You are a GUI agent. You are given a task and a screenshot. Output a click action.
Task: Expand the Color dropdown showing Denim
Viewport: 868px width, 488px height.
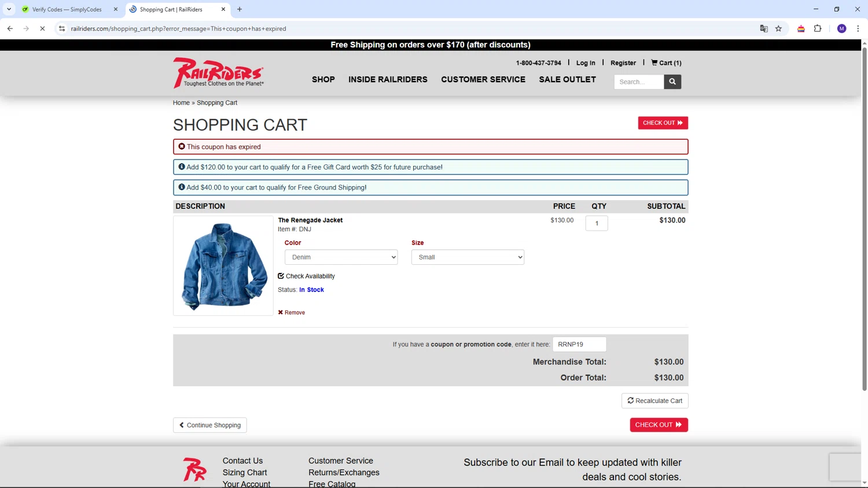click(x=341, y=257)
